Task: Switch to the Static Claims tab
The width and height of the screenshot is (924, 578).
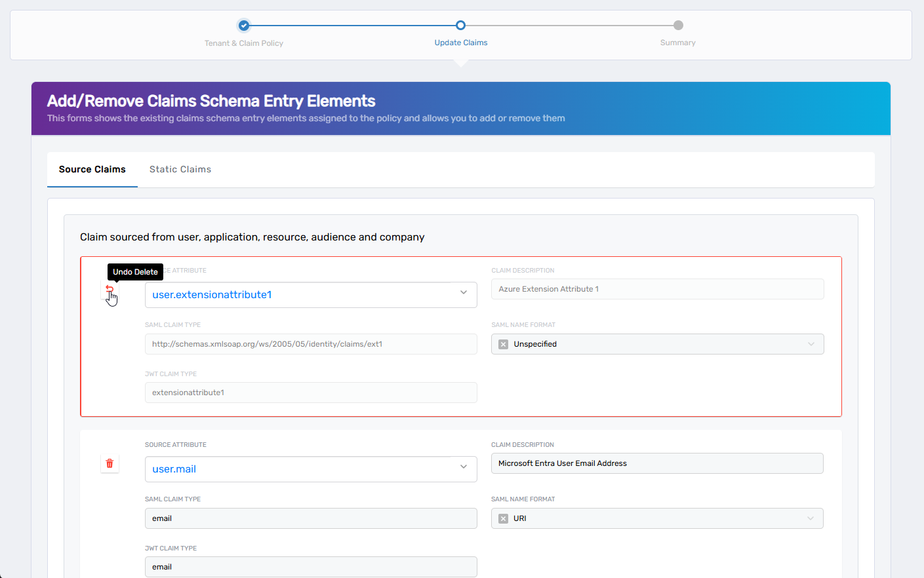Action: pos(180,169)
